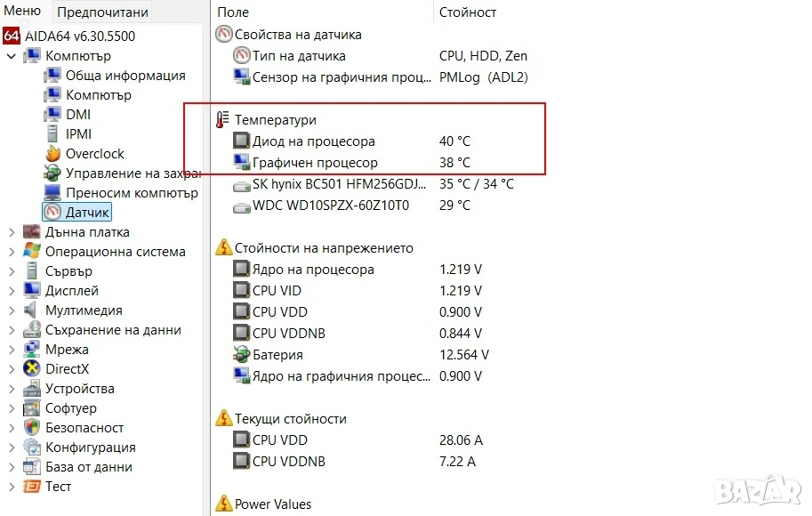Click the Стойност column header

(x=468, y=12)
